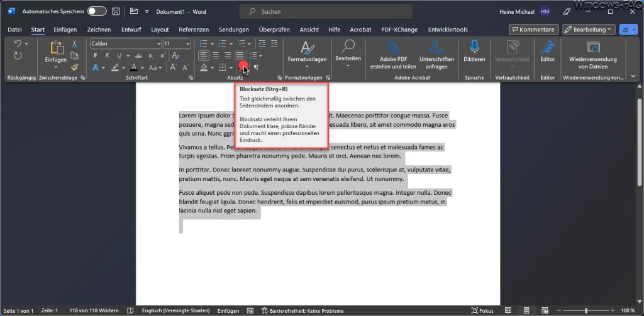
Task: Open Fokus mode in status bar
Action: [482, 311]
